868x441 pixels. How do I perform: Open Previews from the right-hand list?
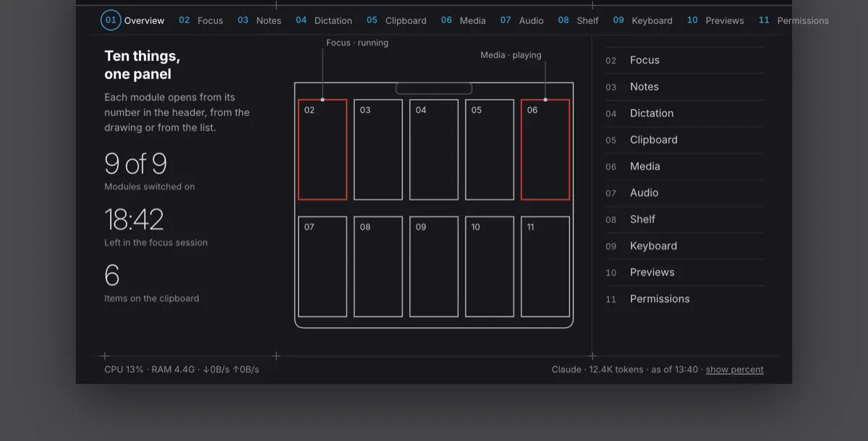tap(684, 272)
